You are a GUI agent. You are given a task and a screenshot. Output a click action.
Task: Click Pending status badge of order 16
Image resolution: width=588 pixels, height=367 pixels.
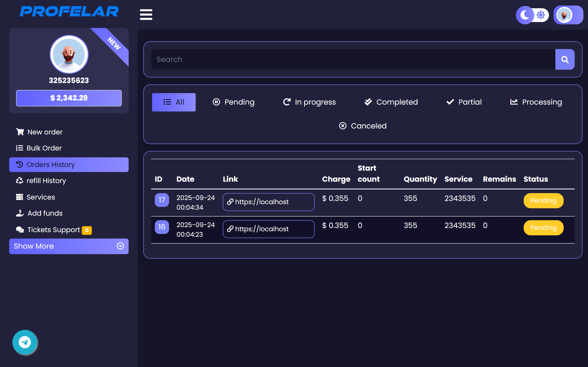coord(543,228)
